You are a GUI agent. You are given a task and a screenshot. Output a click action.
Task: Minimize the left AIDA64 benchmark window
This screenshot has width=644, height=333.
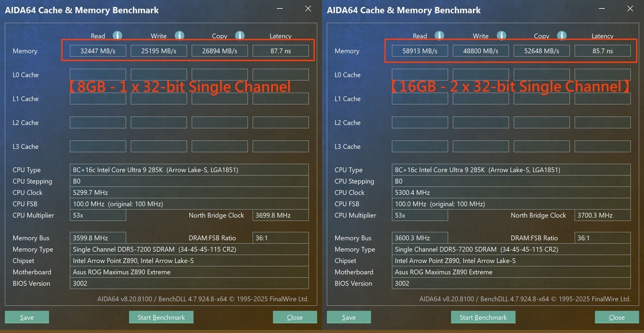(280, 9)
